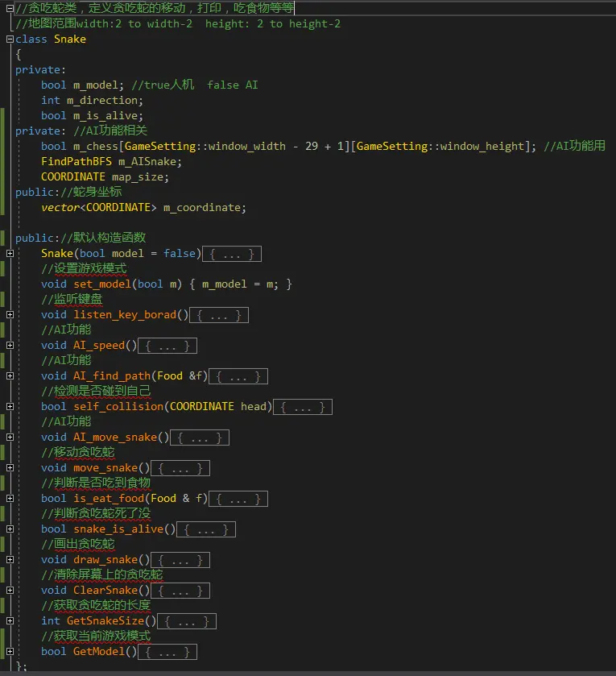
Task: Expand the GetModel function
Action: point(10,652)
